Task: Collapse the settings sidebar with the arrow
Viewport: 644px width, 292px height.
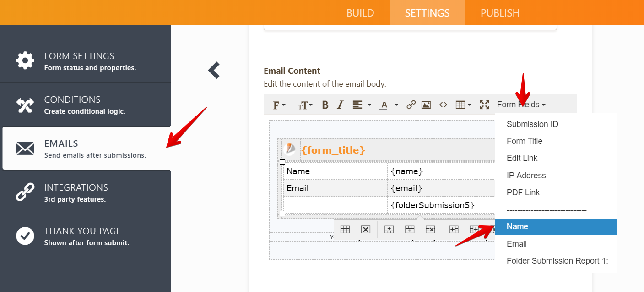Action: [213, 71]
